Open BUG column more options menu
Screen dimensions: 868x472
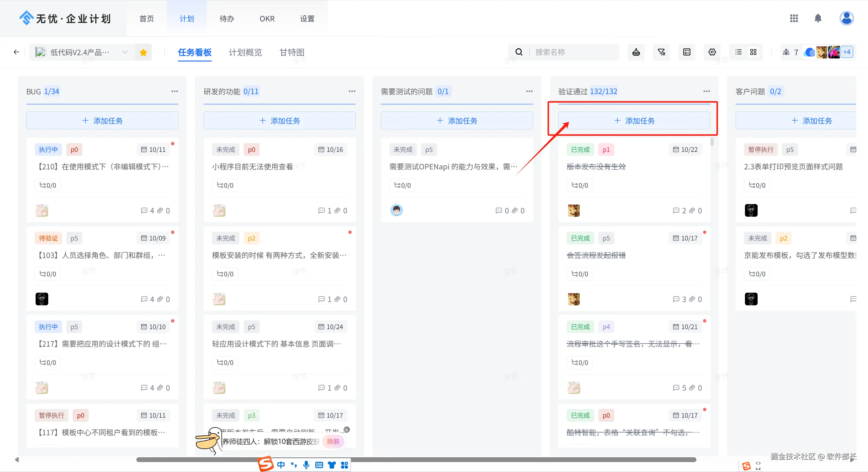(x=175, y=91)
